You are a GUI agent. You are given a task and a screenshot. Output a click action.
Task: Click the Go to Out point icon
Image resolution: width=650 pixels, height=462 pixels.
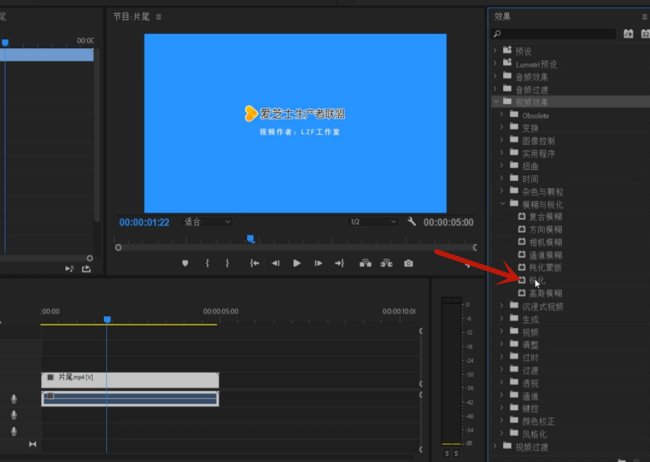(339, 264)
